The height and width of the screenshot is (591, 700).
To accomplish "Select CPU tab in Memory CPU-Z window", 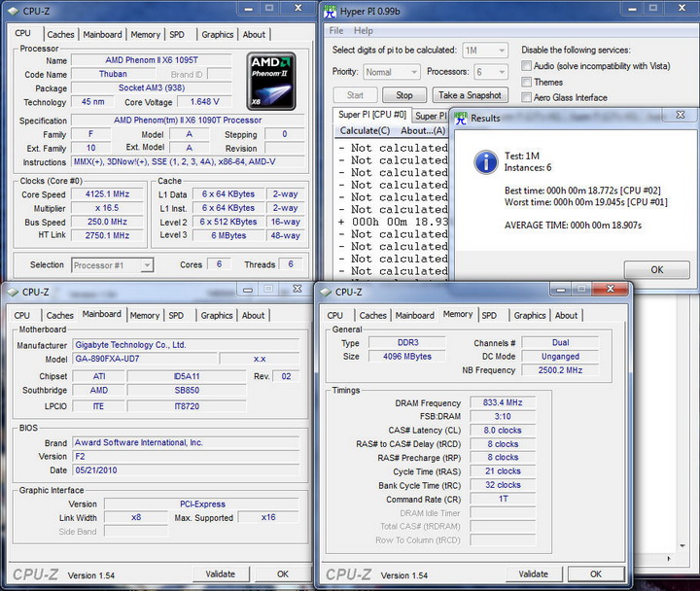I will [334, 315].
